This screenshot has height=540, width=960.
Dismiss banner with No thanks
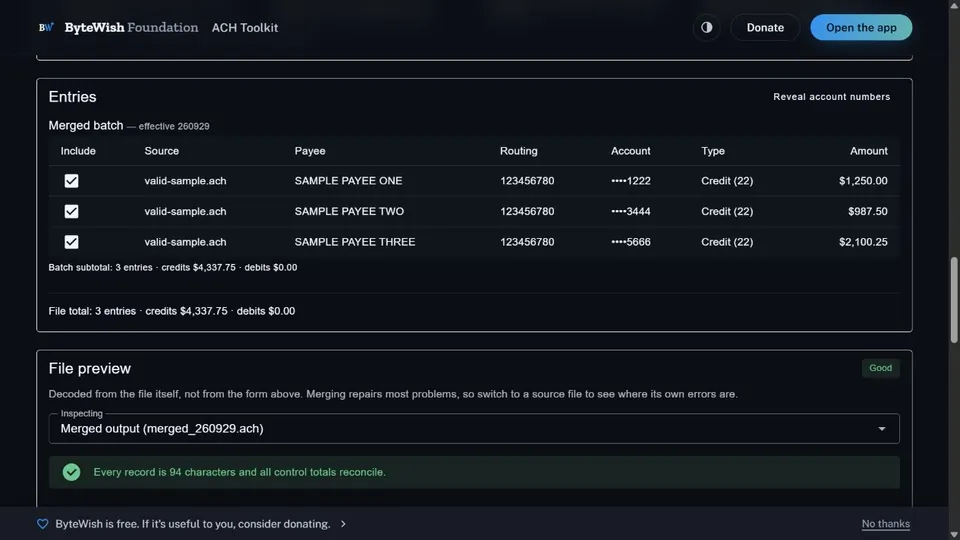click(x=885, y=524)
